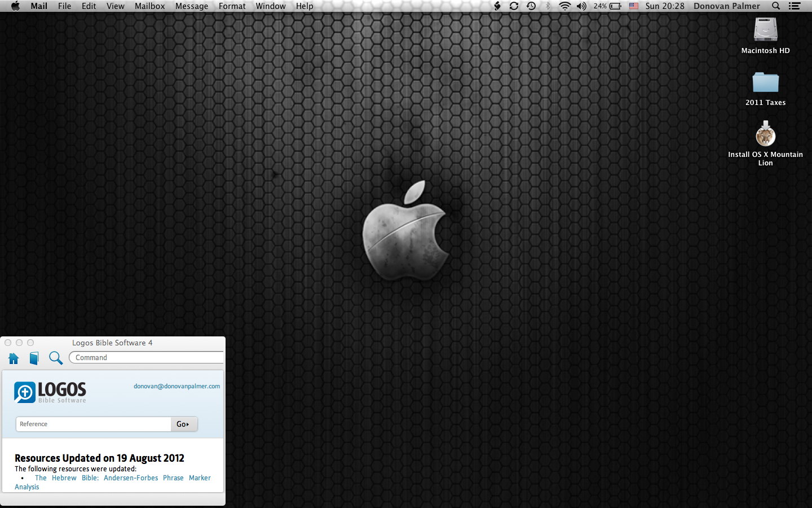This screenshot has height=508, width=812.
Task: Open the Wi-Fi status menu
Action: point(564,6)
